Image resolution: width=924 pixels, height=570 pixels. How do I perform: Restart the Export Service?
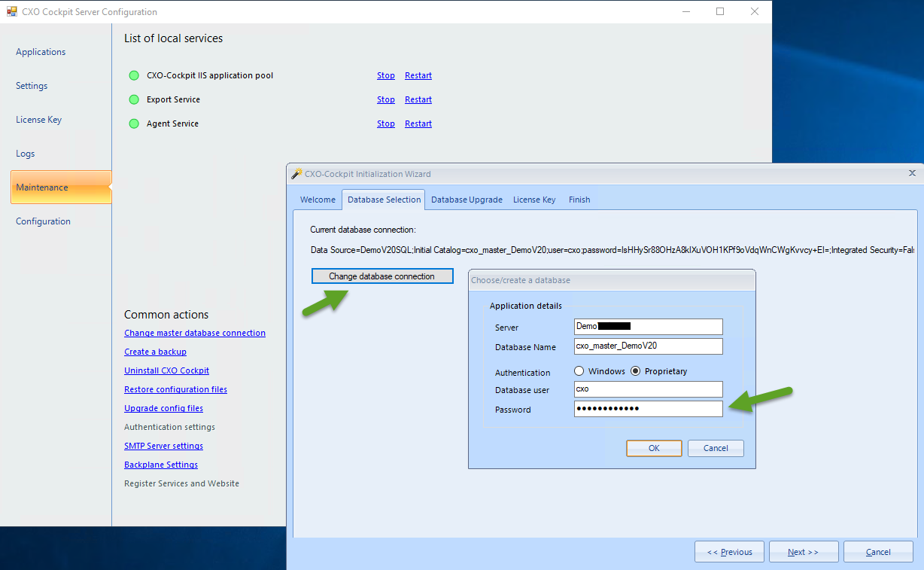pos(418,99)
